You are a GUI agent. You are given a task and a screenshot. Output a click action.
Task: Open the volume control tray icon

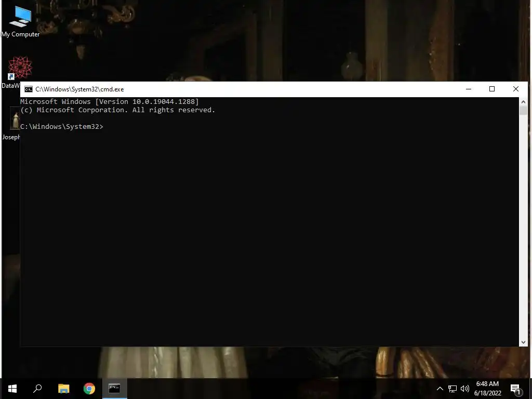[465, 389]
